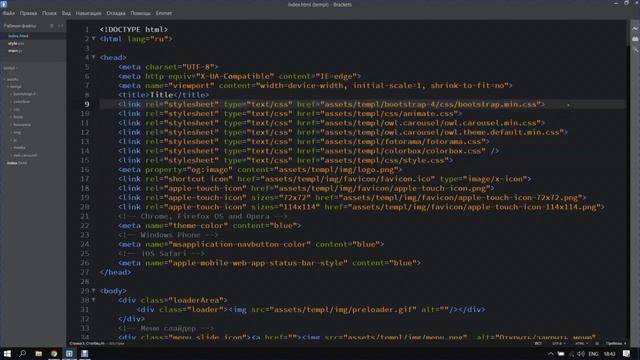This screenshot has width=640, height=360.
Task: Expand the css folder
Action: [x=16, y=109]
